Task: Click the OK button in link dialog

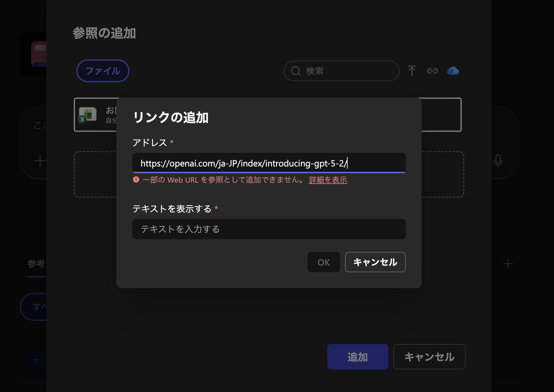Action: [324, 262]
